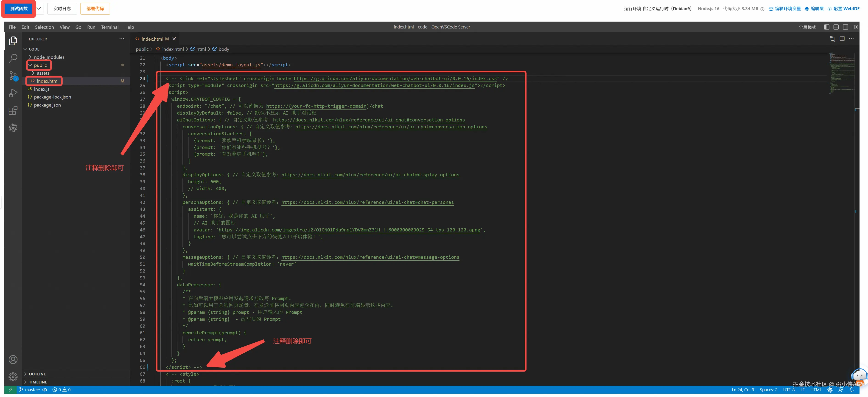Toggle the bottom Panel layout button
The width and height of the screenshot is (868, 397).
coord(836,27)
